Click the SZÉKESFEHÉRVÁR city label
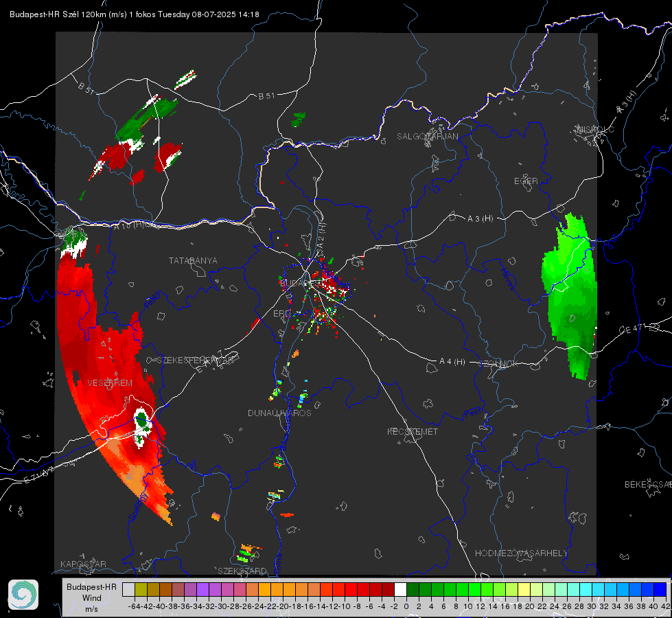Image resolution: width=672 pixels, height=618 pixels. coord(195,360)
